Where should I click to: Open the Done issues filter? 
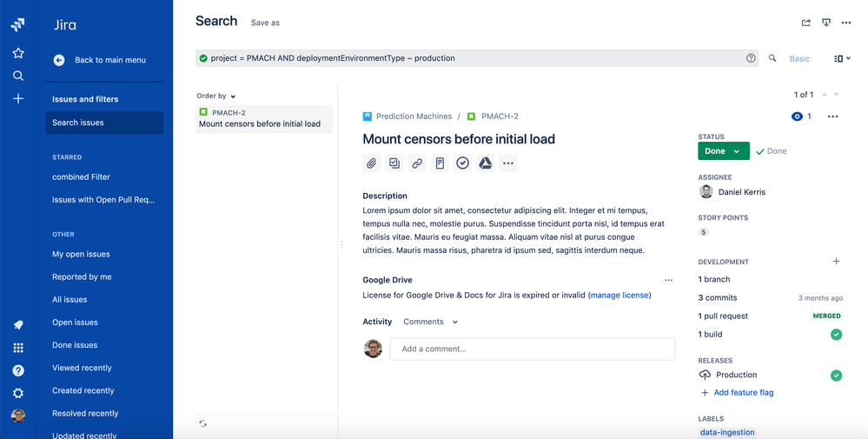pos(75,345)
